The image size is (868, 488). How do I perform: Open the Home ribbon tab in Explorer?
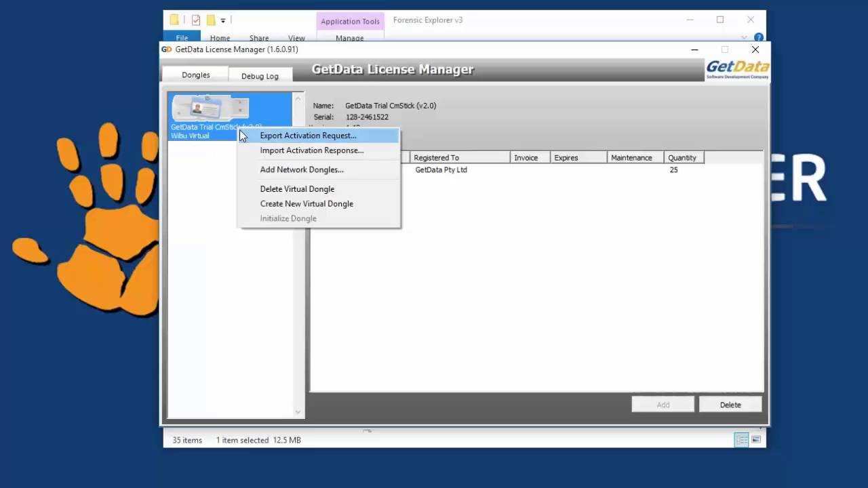(220, 38)
